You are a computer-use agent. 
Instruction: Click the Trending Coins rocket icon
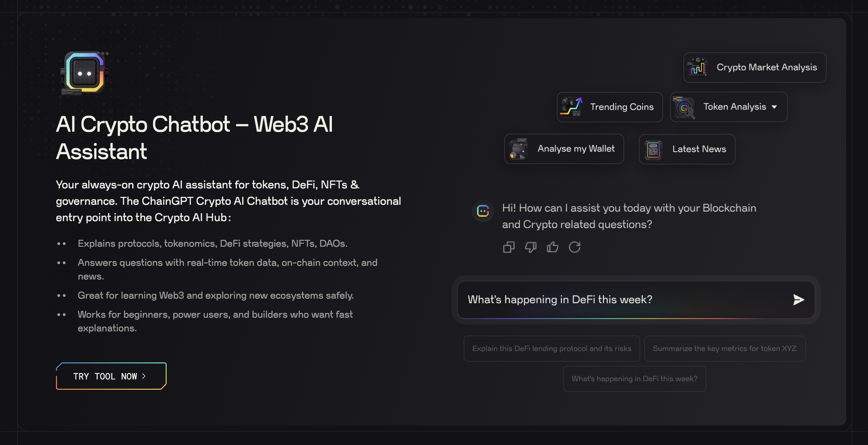click(x=571, y=107)
